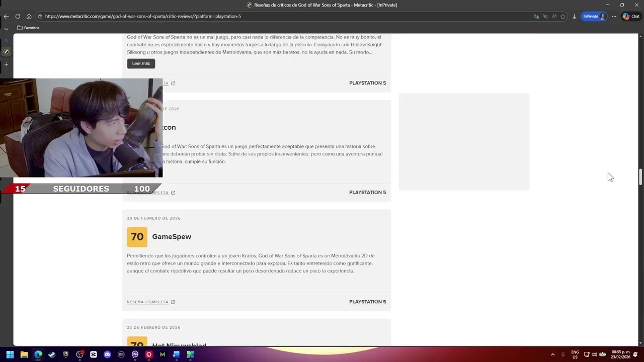The image size is (644, 362).
Task: Open the purple chat bubble taskbar app
Action: click(x=135, y=354)
